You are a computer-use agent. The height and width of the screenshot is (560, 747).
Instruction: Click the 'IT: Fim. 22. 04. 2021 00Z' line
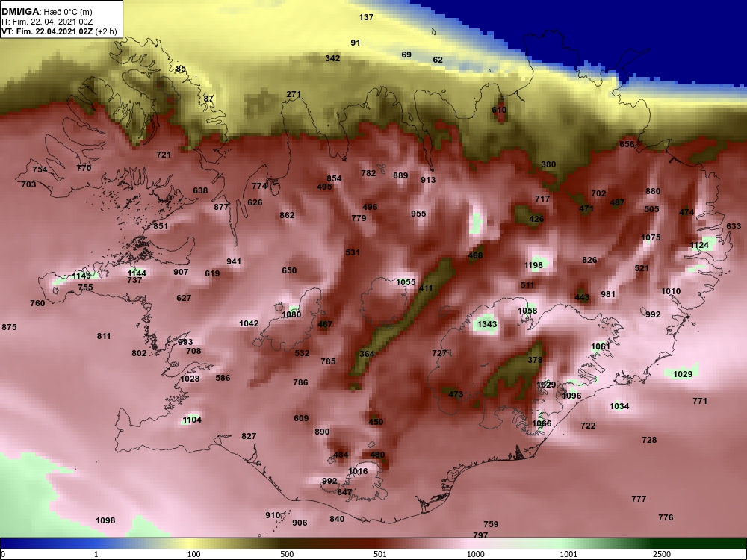(46, 22)
